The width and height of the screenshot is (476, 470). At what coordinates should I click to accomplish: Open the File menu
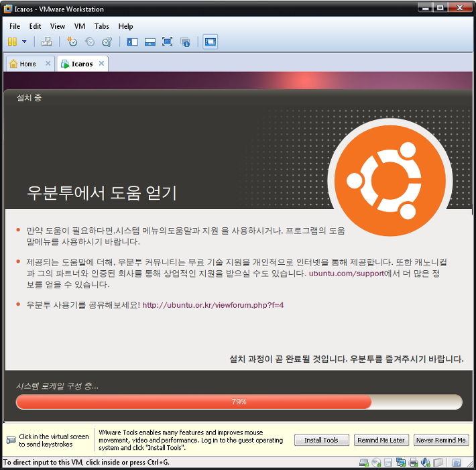(15, 26)
